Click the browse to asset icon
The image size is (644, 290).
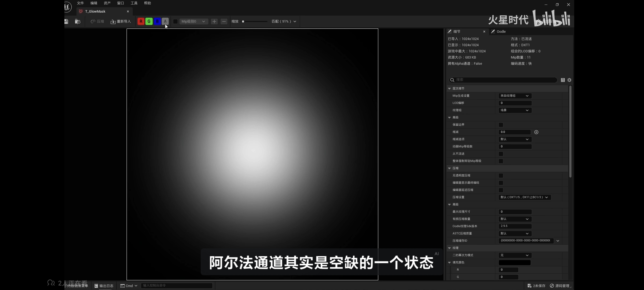click(x=78, y=21)
